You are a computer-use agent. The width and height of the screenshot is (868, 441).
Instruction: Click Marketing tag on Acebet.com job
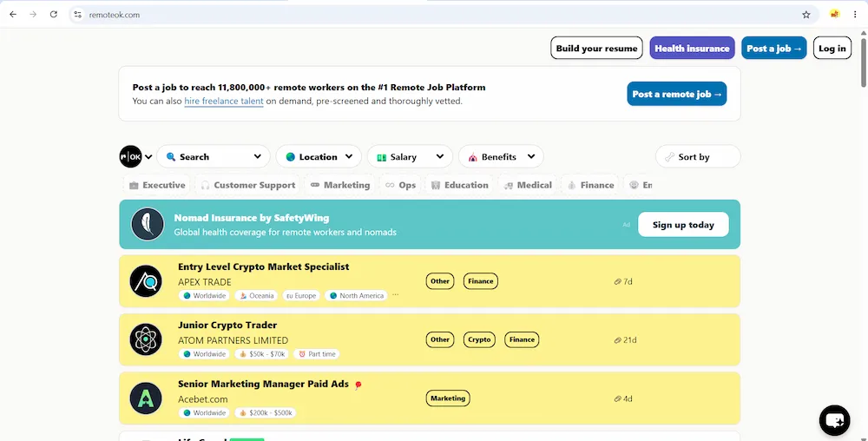[x=448, y=398]
